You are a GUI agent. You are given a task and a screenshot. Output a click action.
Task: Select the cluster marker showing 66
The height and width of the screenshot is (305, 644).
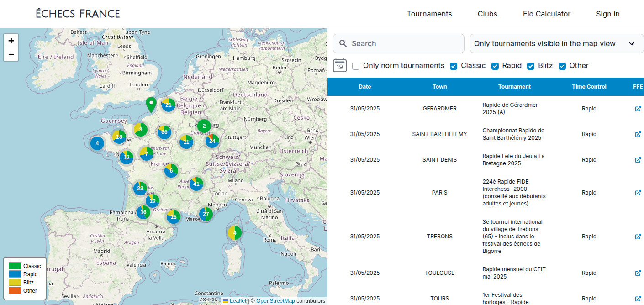pyautogui.click(x=164, y=132)
